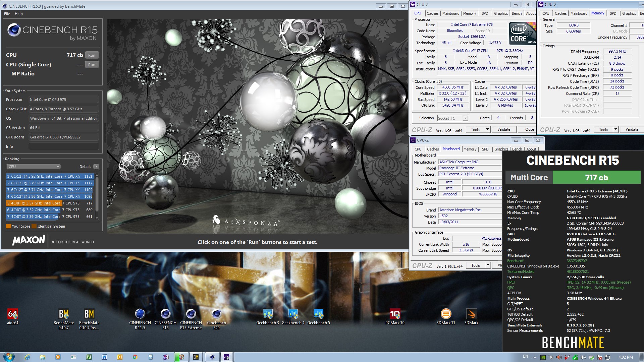
Task: Open Windows Media Player taskbar icon
Action: pos(58,357)
